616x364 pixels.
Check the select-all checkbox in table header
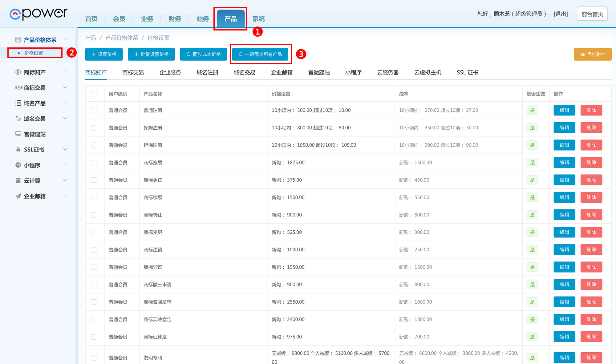[94, 94]
